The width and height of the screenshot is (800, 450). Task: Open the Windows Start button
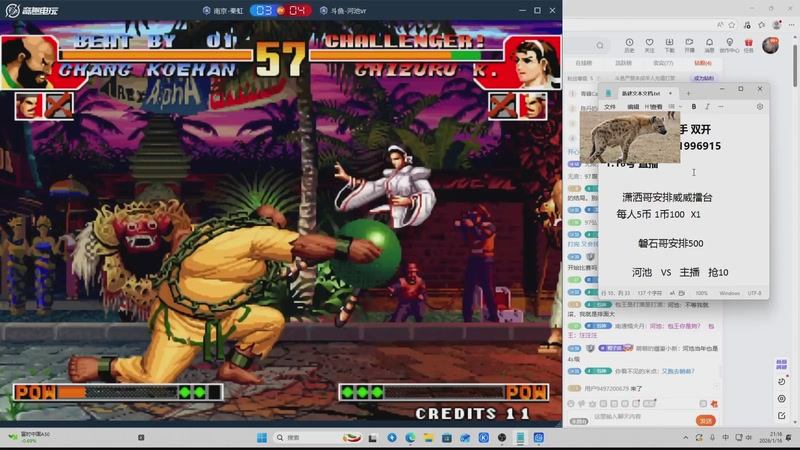point(262,438)
